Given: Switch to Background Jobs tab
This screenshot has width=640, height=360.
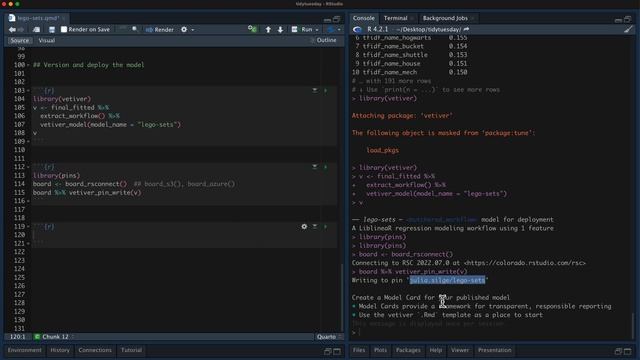Looking at the screenshot, I should (x=445, y=18).
